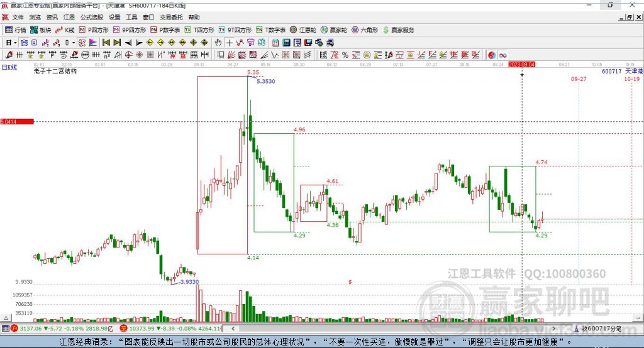Toggle the crosshair cursor tool
The image size is (644, 348).
229,43
